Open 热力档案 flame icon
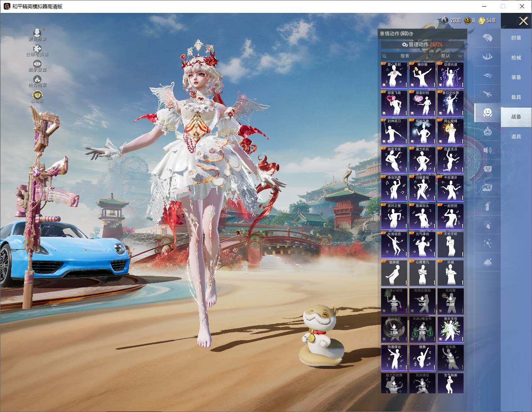This screenshot has height=412, width=532. (37, 79)
